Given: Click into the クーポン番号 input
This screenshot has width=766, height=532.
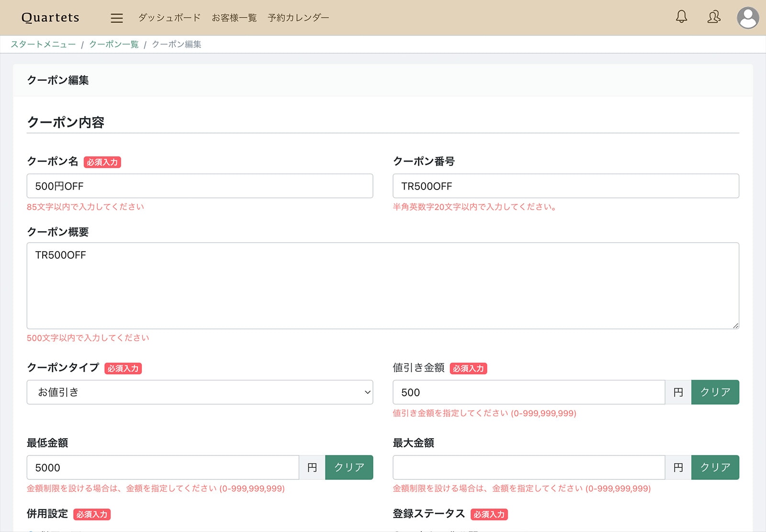Looking at the screenshot, I should click(565, 186).
